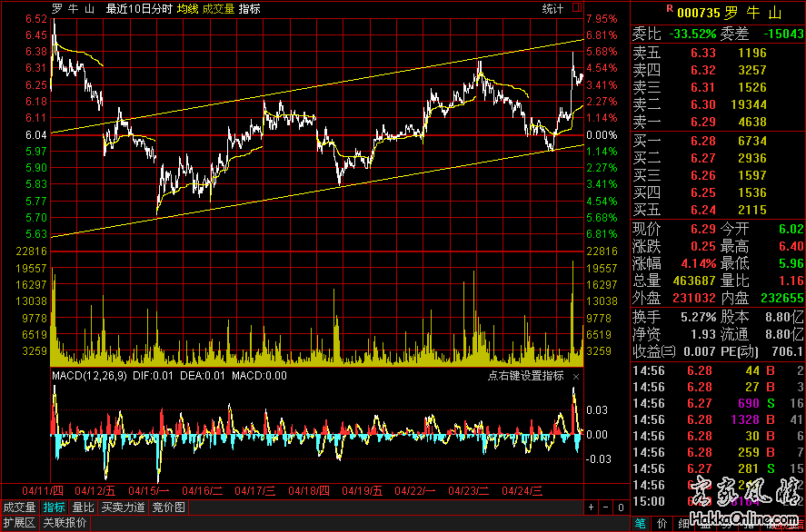
Task: Toggle the 均线 average line display
Action: coord(188,9)
